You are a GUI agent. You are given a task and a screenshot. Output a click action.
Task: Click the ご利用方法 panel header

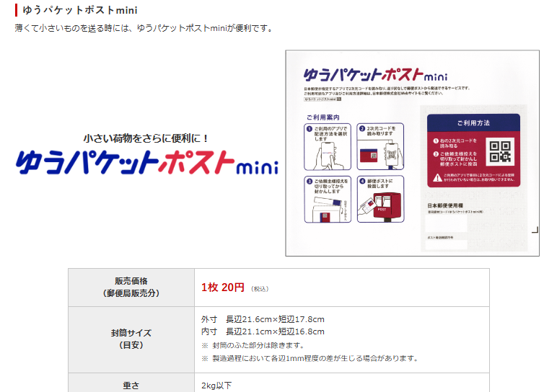point(473,122)
